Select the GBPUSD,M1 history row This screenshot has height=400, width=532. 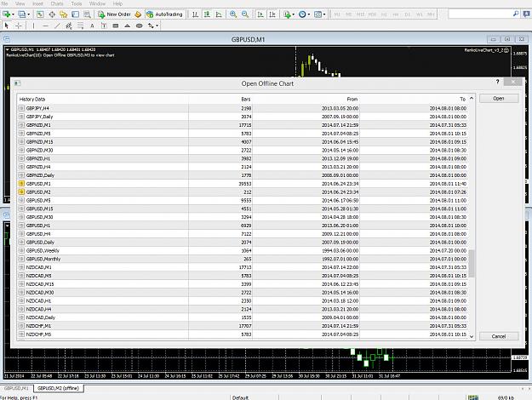[x=243, y=184]
